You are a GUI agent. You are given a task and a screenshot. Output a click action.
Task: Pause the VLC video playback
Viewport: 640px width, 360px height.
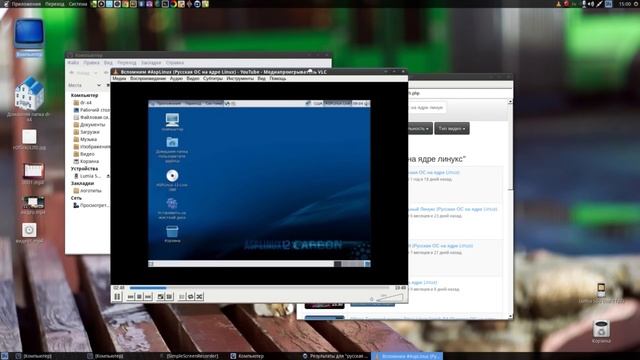click(x=118, y=297)
